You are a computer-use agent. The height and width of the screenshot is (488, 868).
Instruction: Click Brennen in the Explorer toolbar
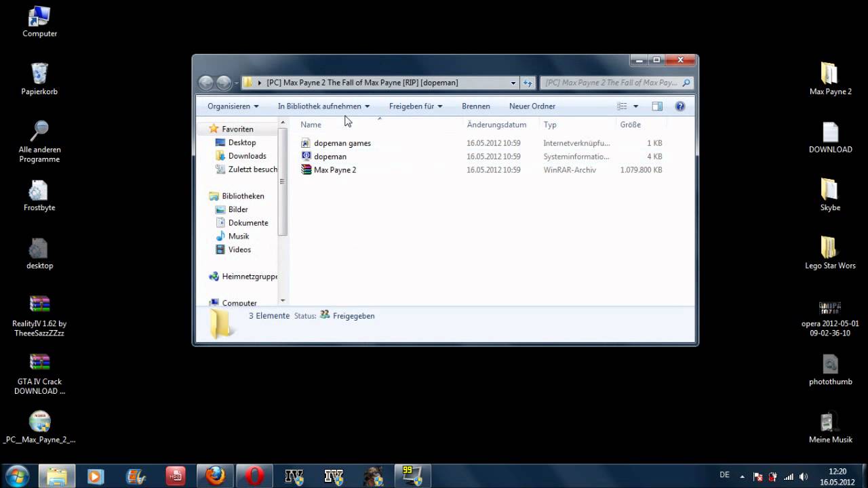pos(475,106)
